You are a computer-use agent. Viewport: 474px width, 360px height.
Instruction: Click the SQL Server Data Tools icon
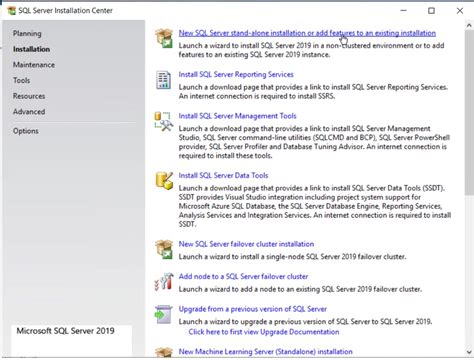[164, 181]
